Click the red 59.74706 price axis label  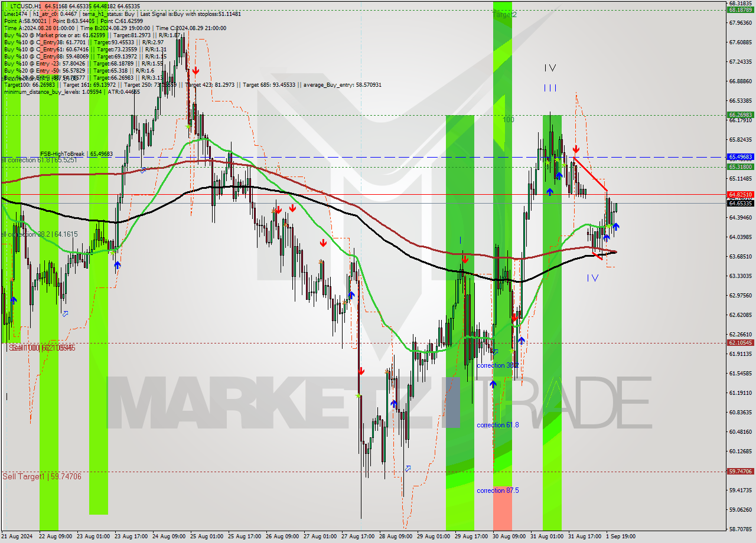click(740, 471)
